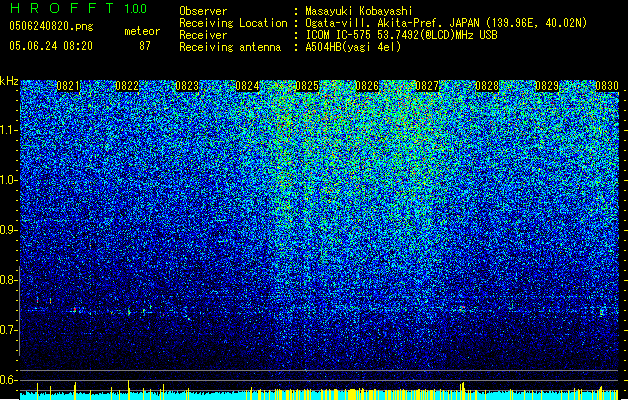Viewport: 629px width, 400px height.
Task: Click the Receiving Location label
Action: pyautogui.click(x=233, y=23)
